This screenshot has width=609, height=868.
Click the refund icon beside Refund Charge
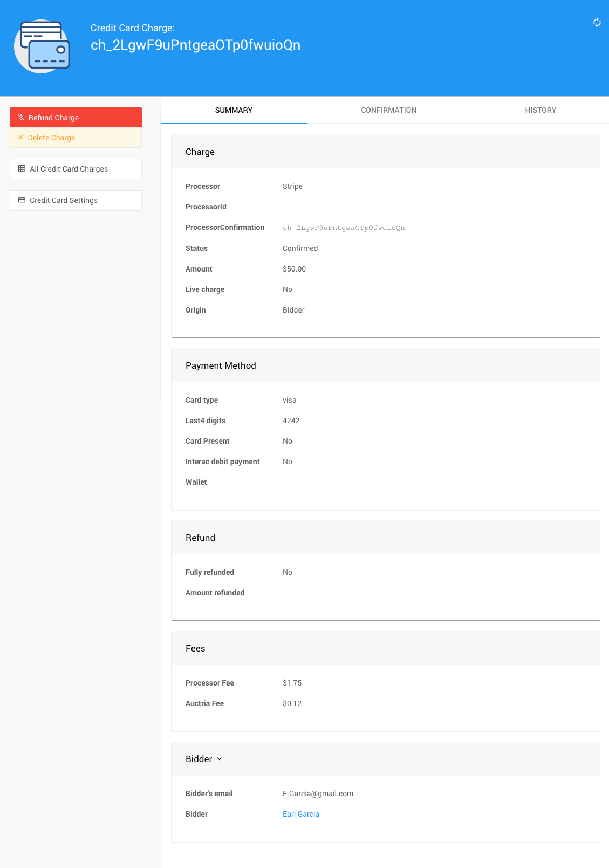[21, 118]
